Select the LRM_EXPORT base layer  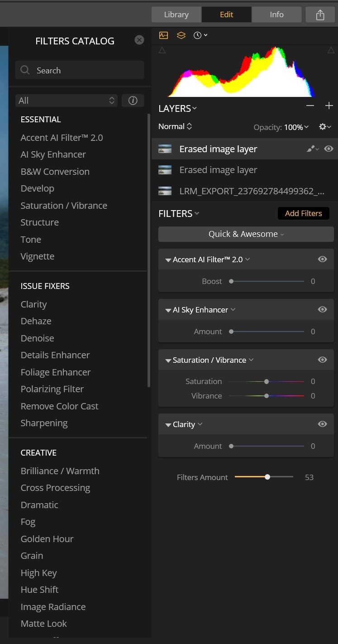coord(245,191)
